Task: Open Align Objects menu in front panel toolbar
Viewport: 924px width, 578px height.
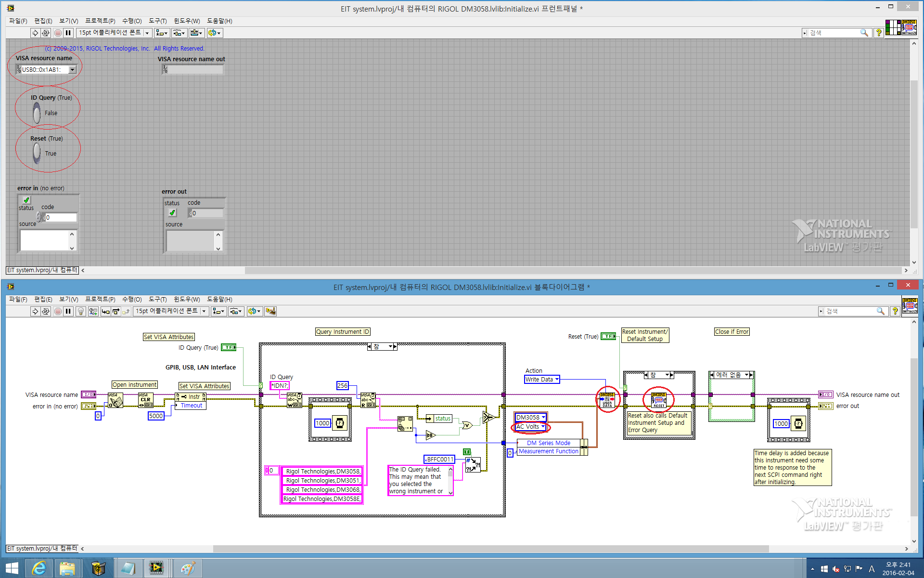Action: (162, 33)
